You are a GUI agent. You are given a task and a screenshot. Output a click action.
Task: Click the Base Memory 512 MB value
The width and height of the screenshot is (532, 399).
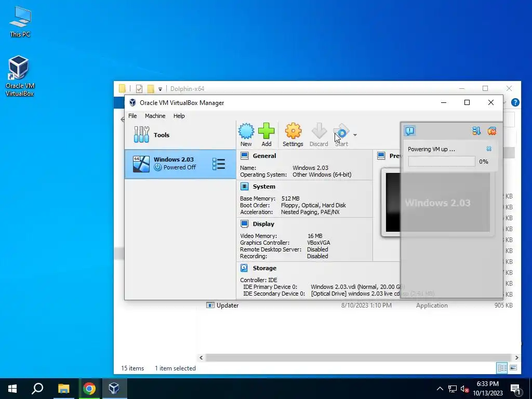290,198
